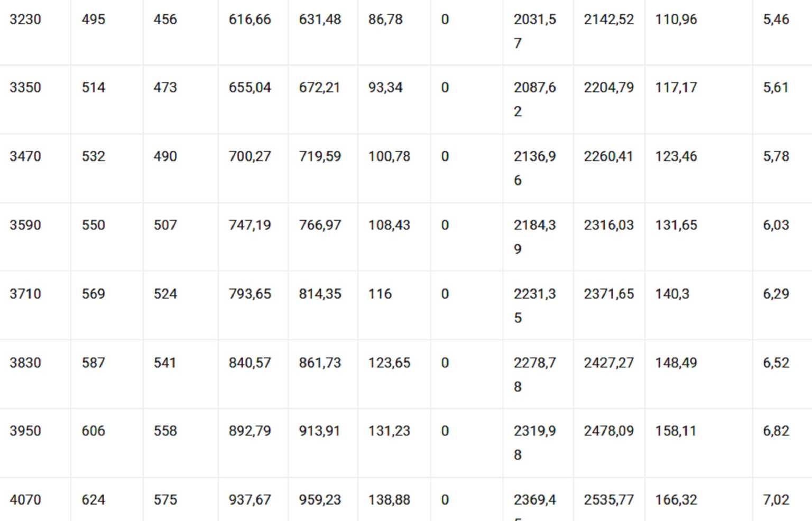Screen dimensions: 812x521
Task: Click the cell showing 3470
Action: 25,156
